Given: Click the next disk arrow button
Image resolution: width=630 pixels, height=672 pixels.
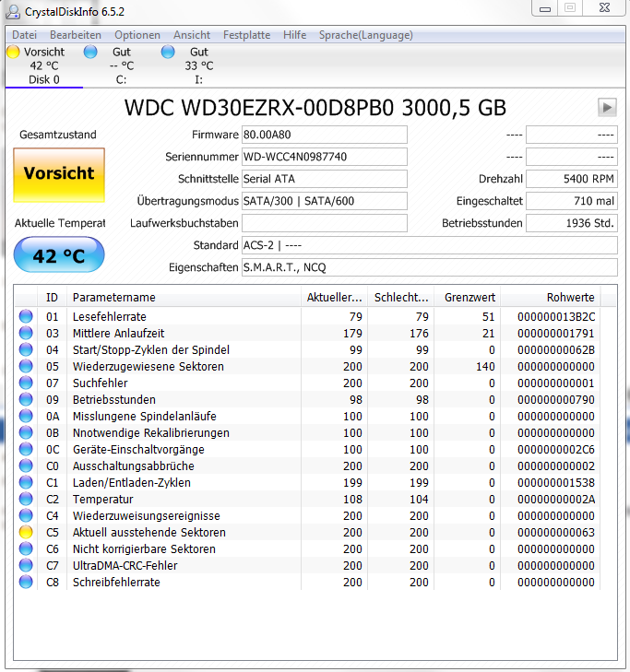Looking at the screenshot, I should pyautogui.click(x=607, y=107).
